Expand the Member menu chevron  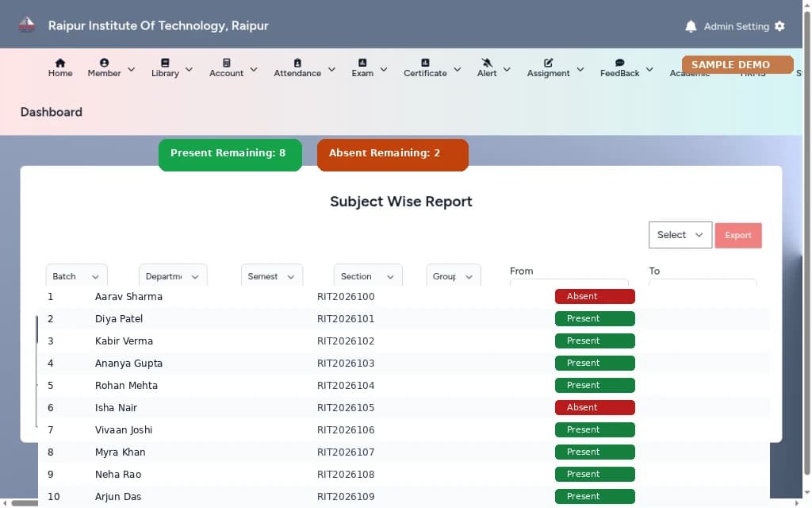132,69
